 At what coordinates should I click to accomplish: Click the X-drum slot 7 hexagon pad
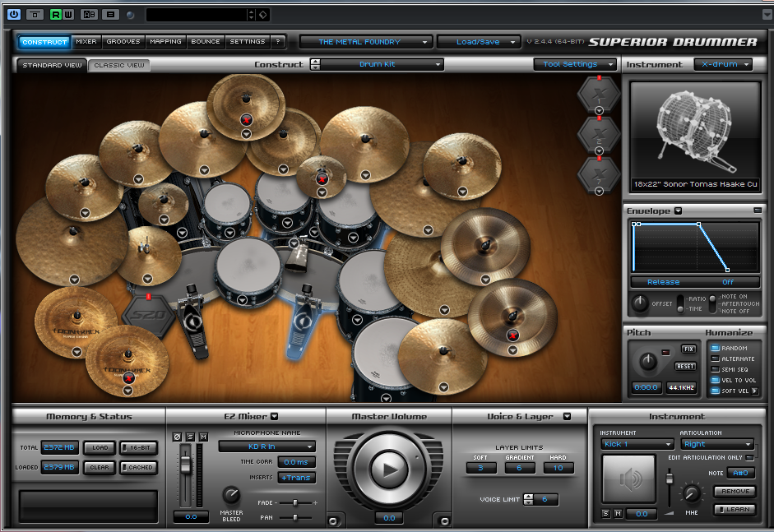[599, 174]
